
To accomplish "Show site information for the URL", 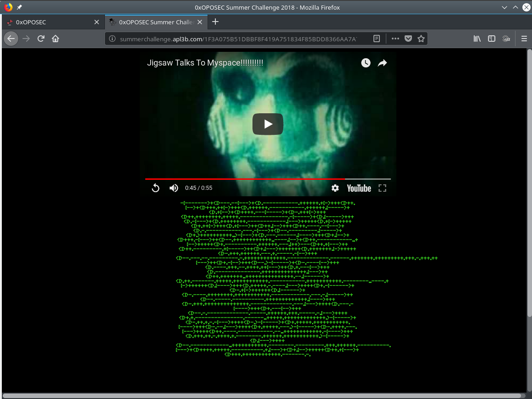I will click(x=113, y=39).
